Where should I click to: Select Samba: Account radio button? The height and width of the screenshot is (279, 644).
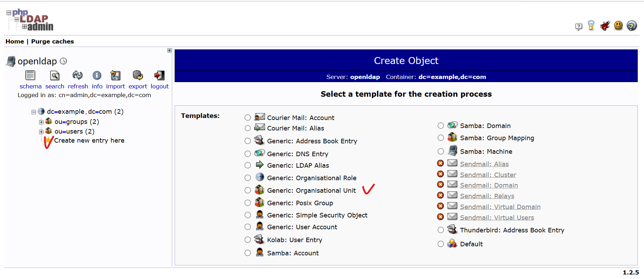point(248,253)
